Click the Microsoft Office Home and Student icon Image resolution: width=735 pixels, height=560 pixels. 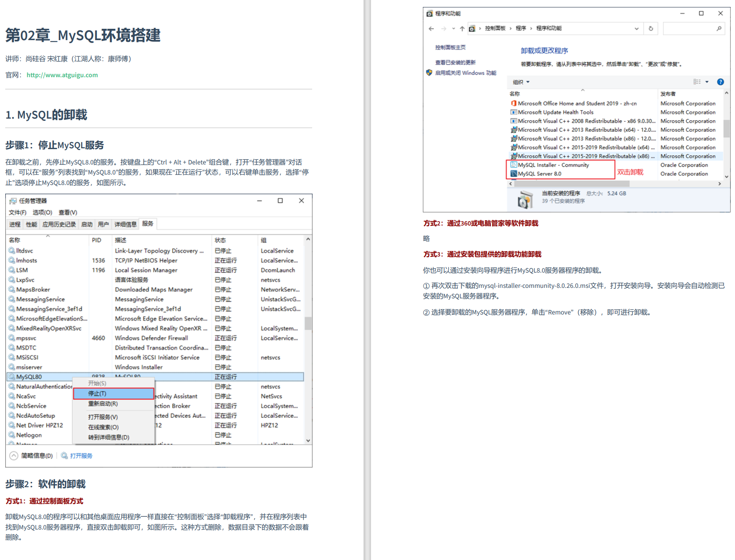coord(513,103)
